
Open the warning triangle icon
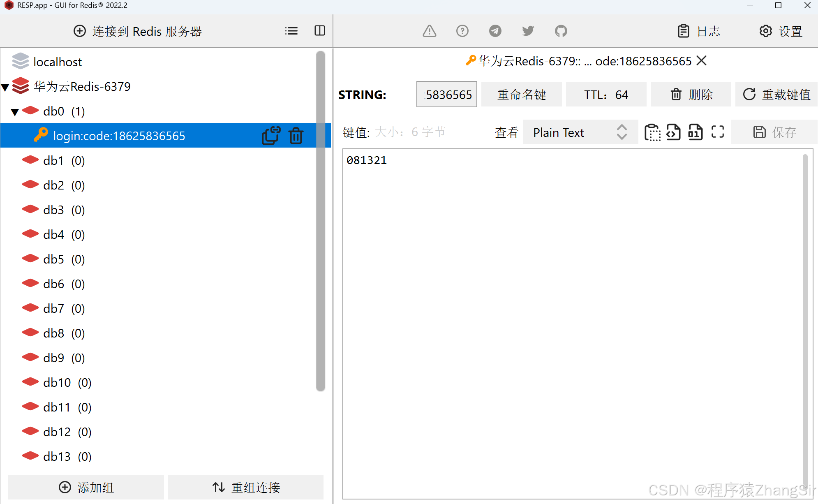tap(429, 31)
